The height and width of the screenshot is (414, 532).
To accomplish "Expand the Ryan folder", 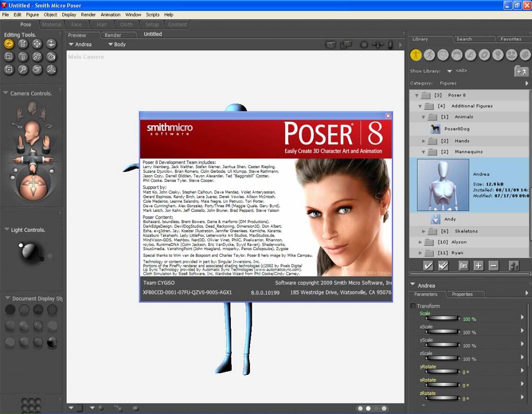I will pyautogui.click(x=420, y=253).
